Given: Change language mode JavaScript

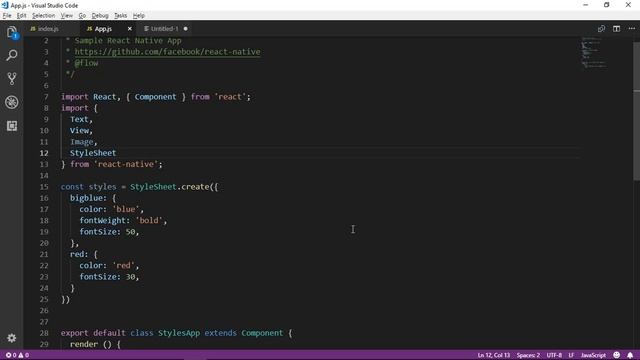Looking at the screenshot, I should [593, 355].
